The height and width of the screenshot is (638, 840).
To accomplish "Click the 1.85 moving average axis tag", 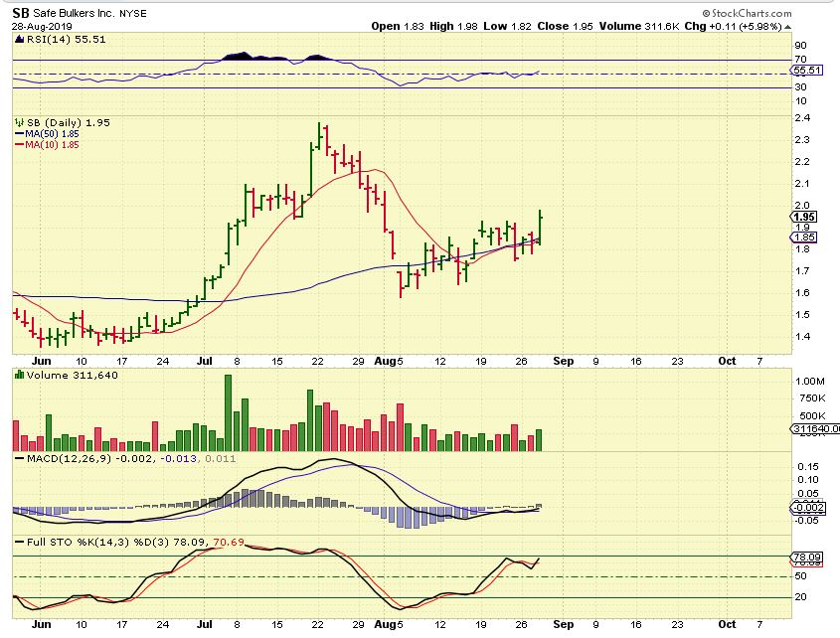I will (804, 237).
